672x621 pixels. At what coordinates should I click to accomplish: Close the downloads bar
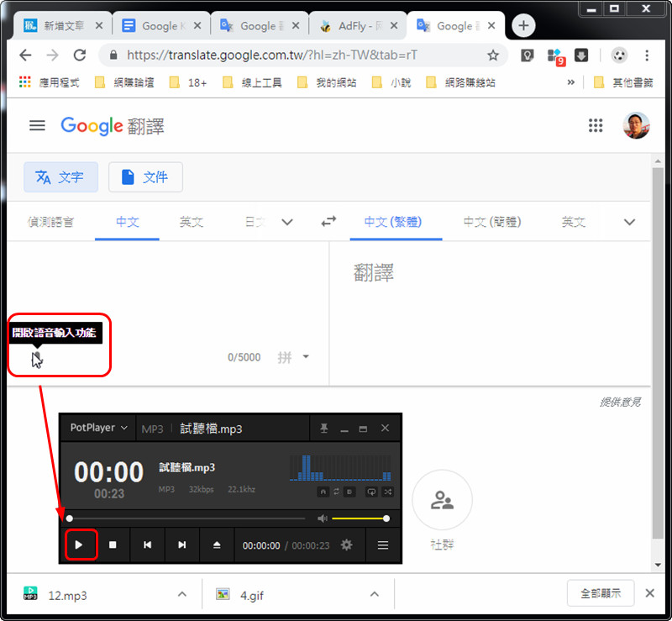pos(649,593)
